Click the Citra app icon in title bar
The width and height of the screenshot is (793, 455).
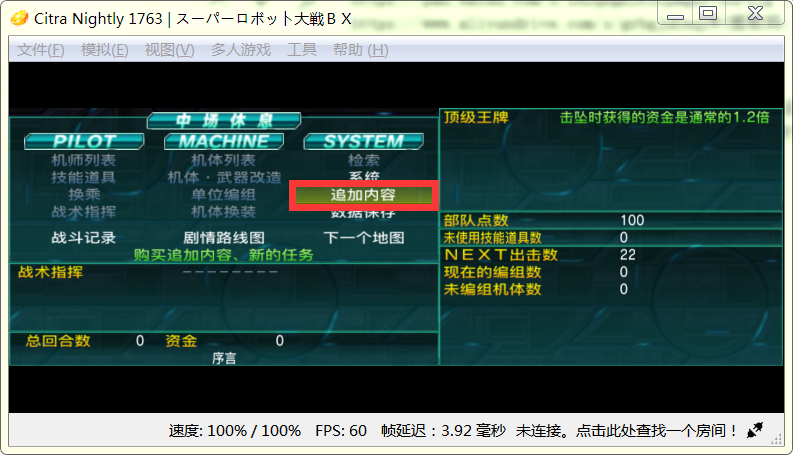tap(19, 18)
